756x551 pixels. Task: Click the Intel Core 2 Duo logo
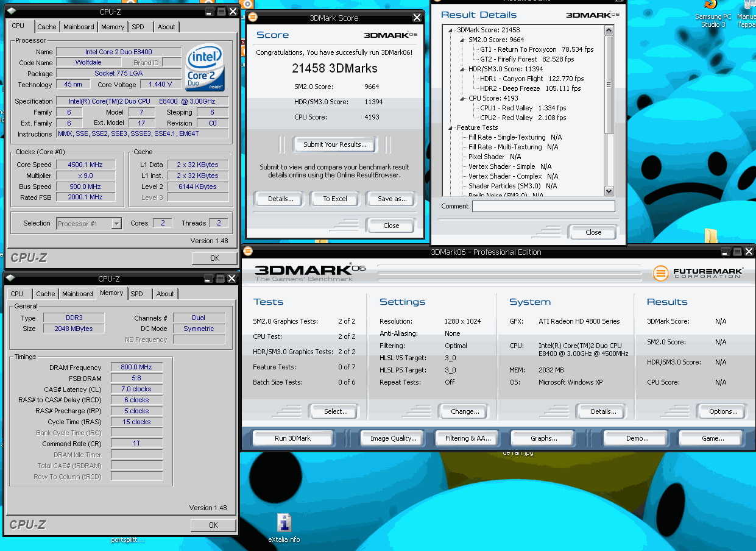(x=205, y=67)
